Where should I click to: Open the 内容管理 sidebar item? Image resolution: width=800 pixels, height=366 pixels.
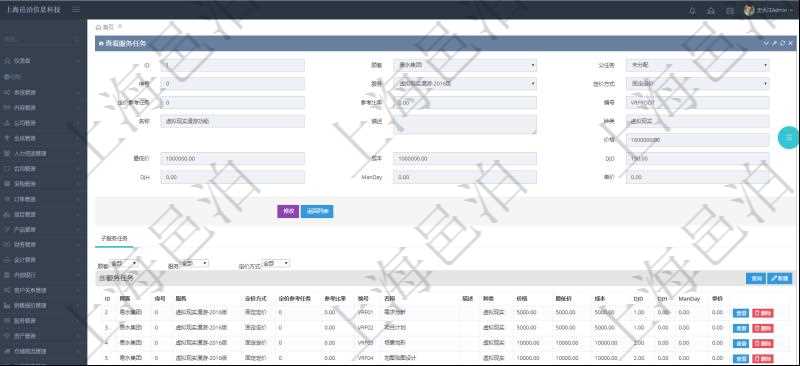coord(43,108)
